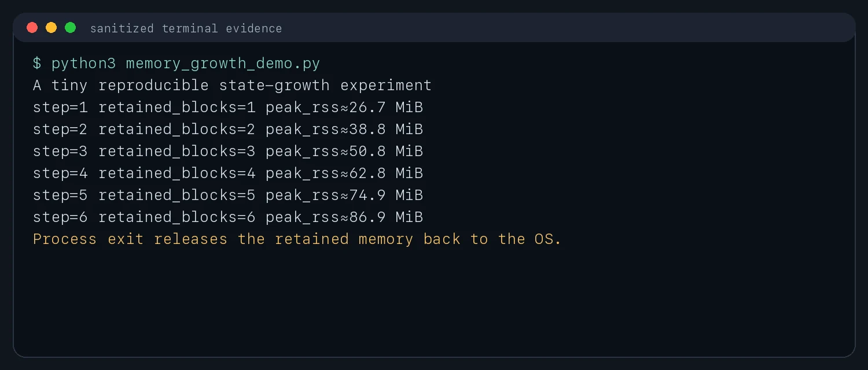
Task: Click the yellow minimize window button
Action: pos(52,28)
